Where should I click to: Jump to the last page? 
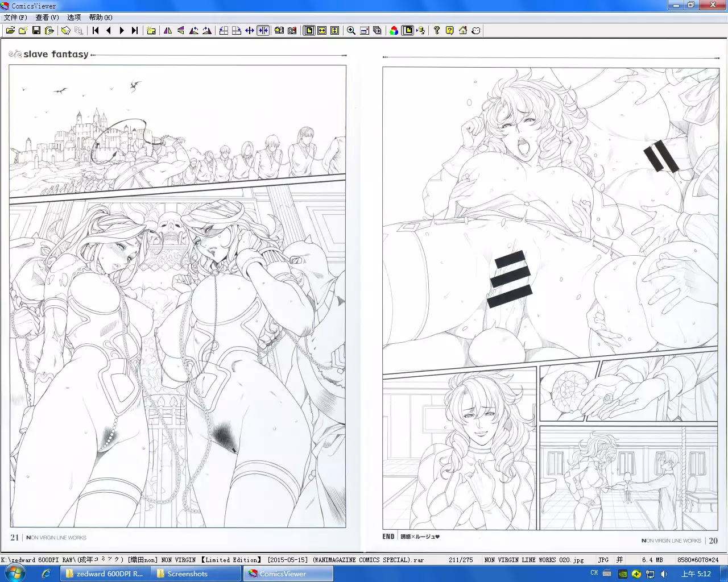point(135,31)
